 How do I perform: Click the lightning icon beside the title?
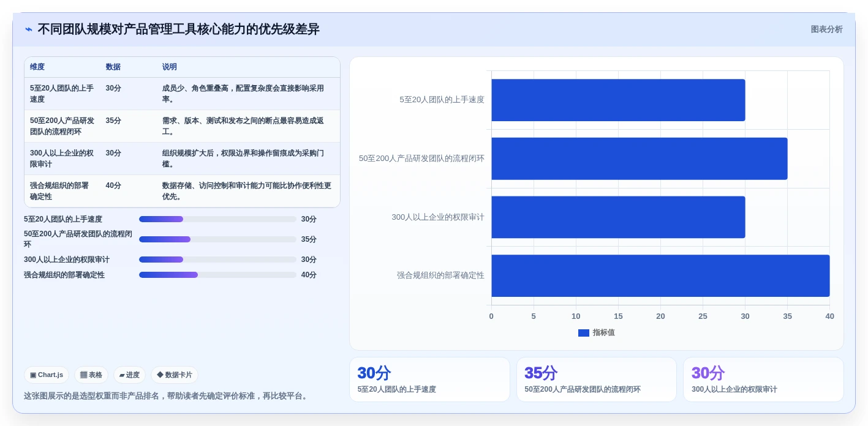[29, 29]
